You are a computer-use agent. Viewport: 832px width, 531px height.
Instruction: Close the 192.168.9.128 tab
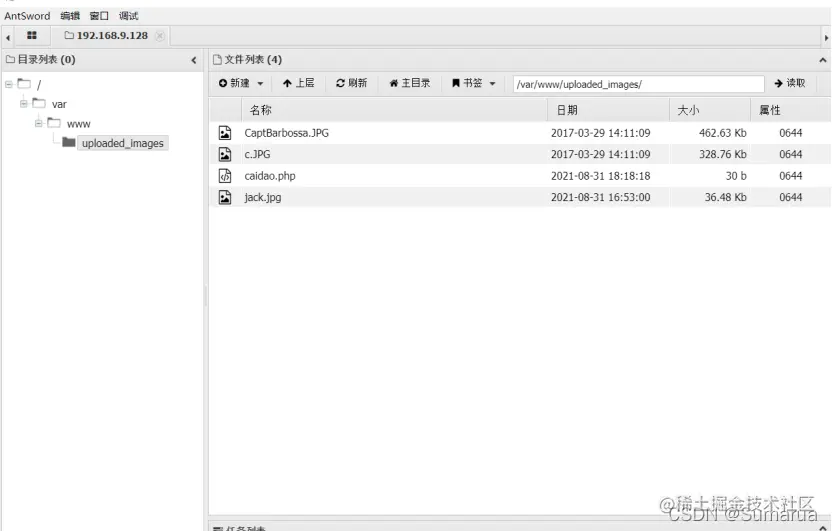160,36
